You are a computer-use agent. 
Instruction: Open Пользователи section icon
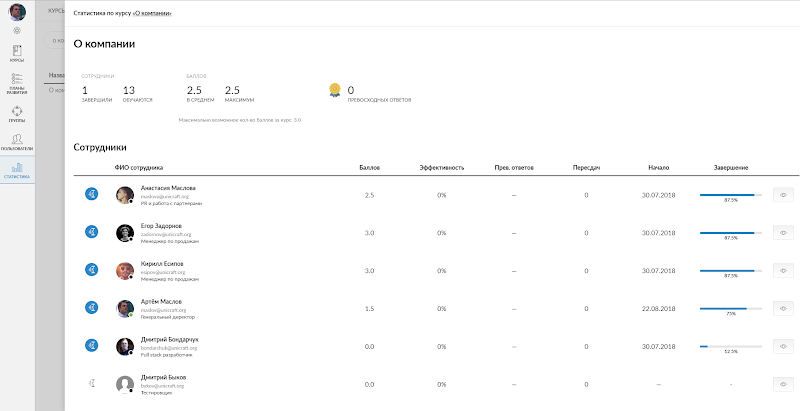(x=17, y=141)
